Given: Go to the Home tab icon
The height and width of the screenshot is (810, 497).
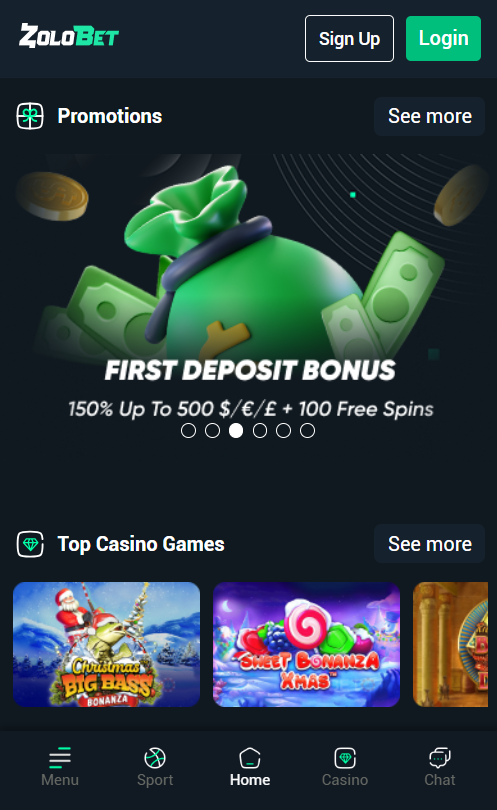Looking at the screenshot, I should (250, 758).
